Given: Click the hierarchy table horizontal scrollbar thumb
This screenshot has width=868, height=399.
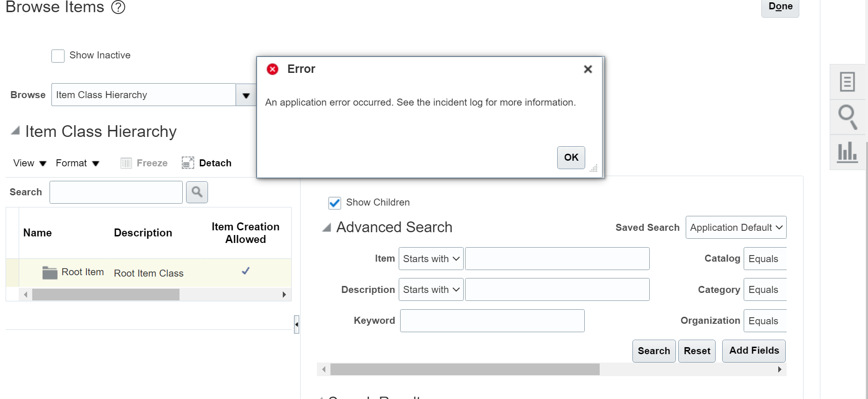Looking at the screenshot, I should click(x=106, y=295).
